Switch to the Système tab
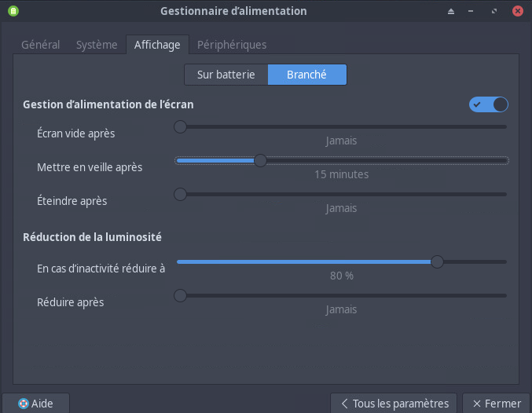532x413 pixels. tap(97, 45)
